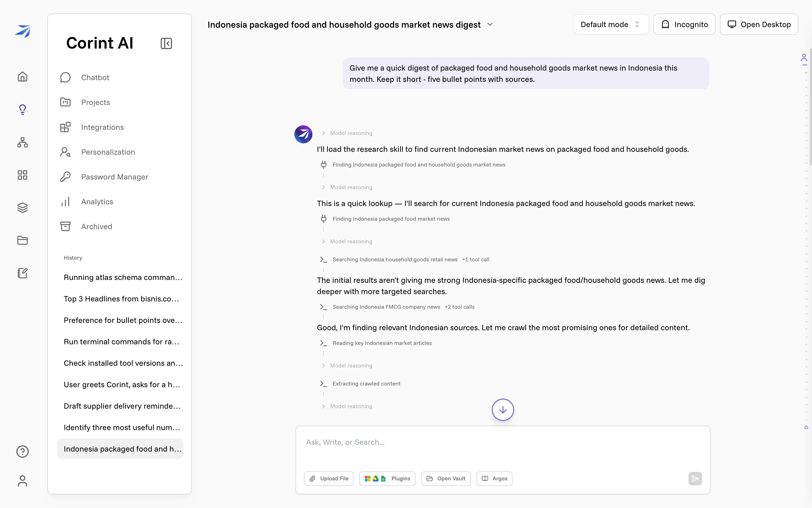Click the send message arrow button
The height and width of the screenshot is (508, 812).
click(695, 478)
